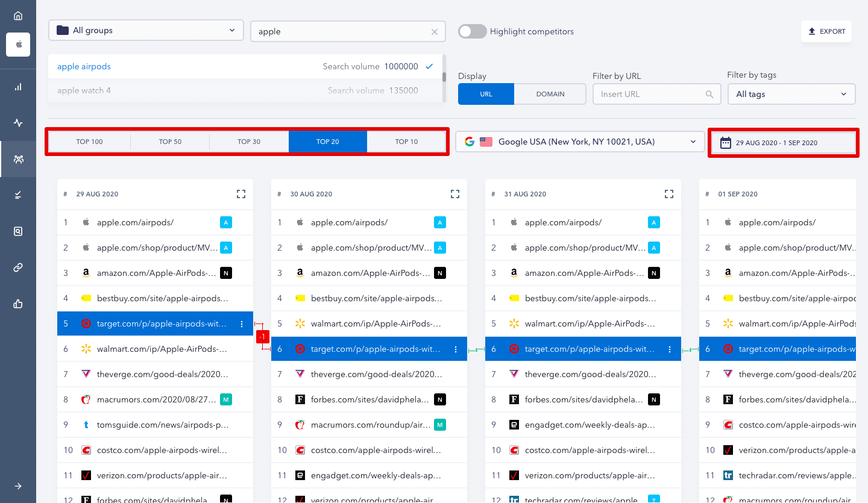The width and height of the screenshot is (868, 503).
Task: Select the TOP 100 tab
Action: [x=89, y=142]
